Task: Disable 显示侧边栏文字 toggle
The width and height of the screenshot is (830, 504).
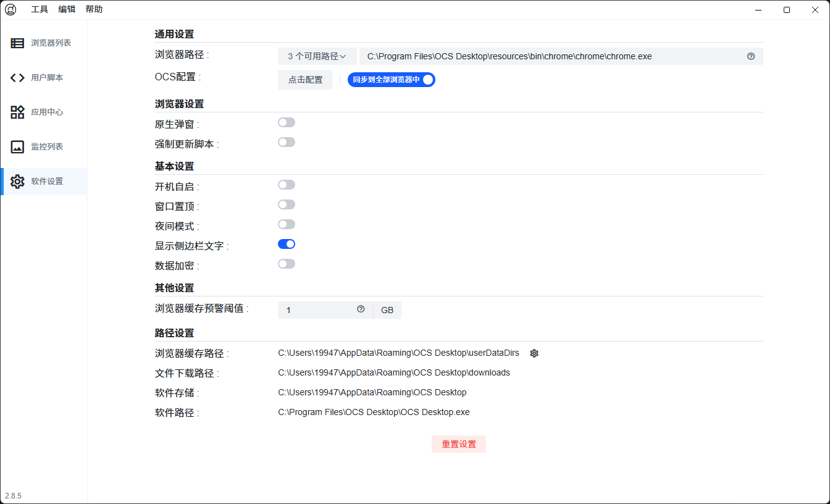Action: (287, 245)
